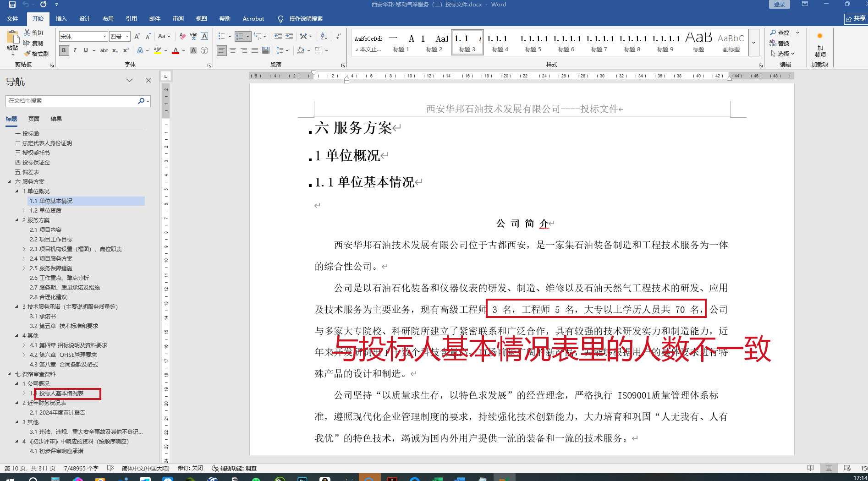This screenshot has height=481, width=868.
Task: Increase paragraph indent
Action: point(289,36)
